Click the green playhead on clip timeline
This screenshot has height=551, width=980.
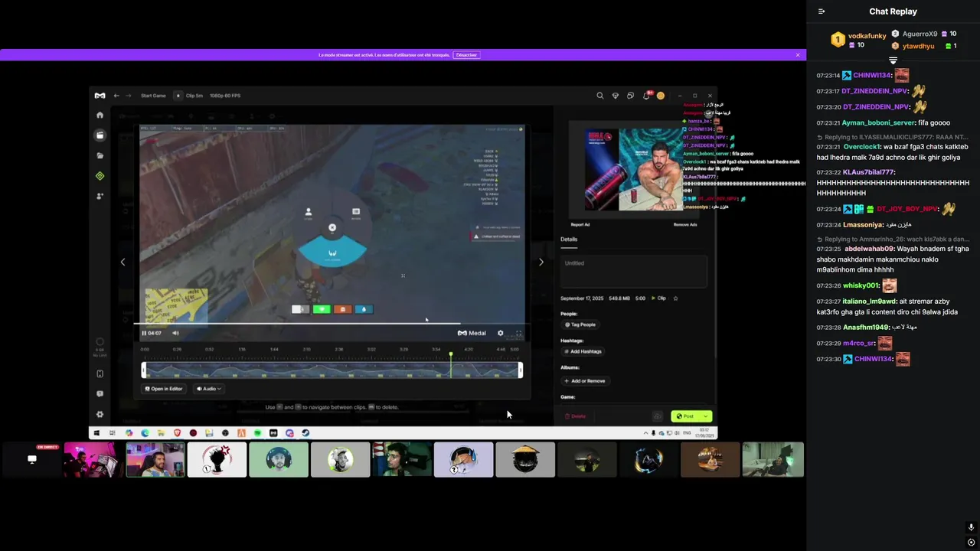click(x=450, y=366)
